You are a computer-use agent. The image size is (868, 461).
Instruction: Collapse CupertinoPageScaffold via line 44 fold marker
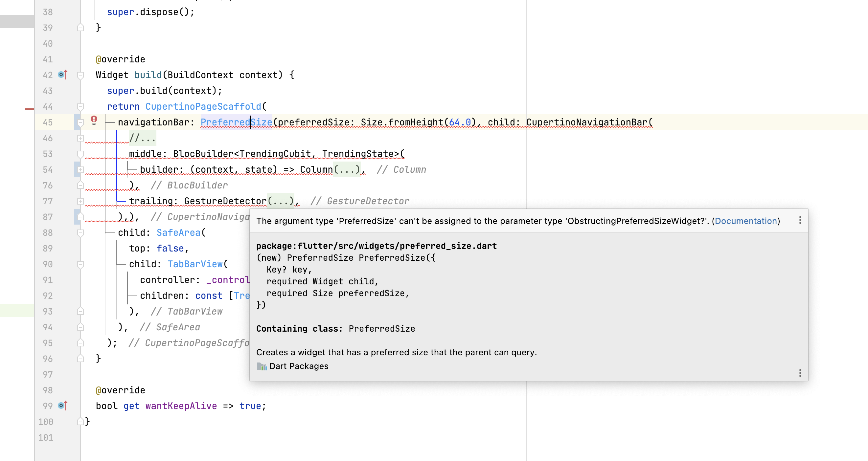80,106
